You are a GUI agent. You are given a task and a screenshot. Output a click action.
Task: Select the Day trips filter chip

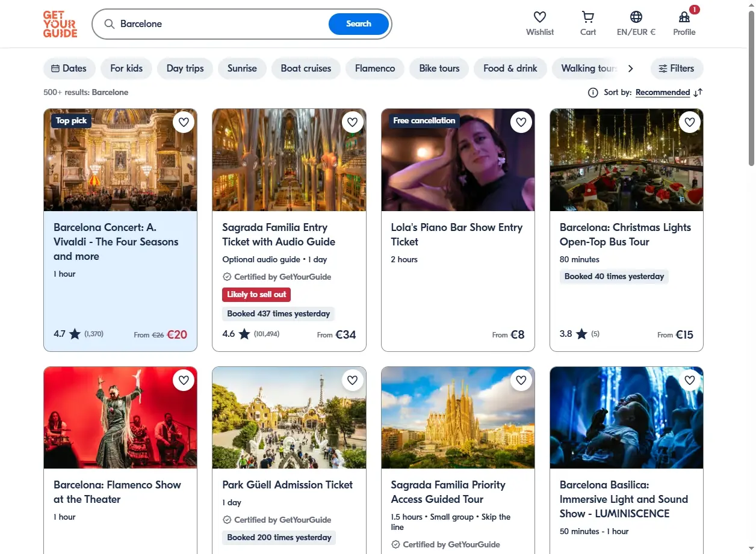pyautogui.click(x=185, y=69)
